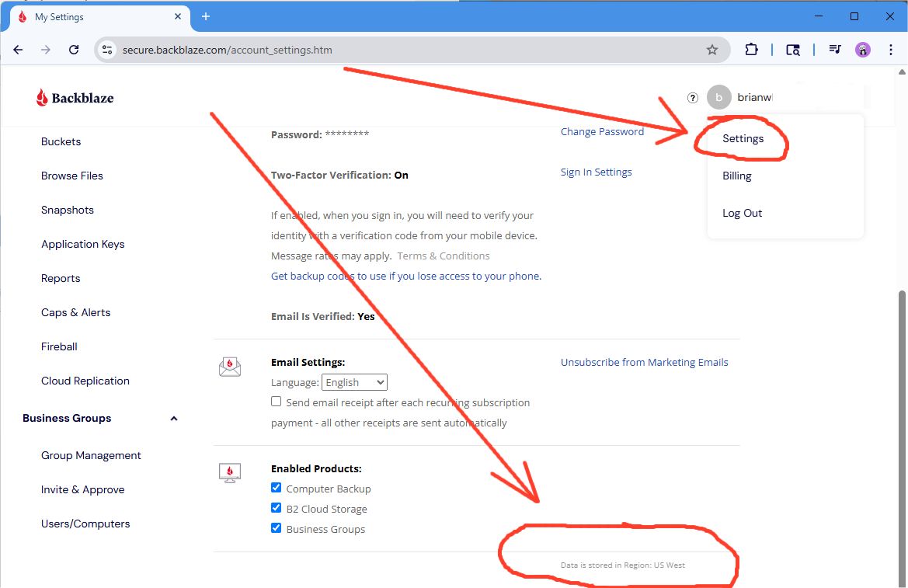
Task: Open a new browser tab
Action: click(x=206, y=16)
